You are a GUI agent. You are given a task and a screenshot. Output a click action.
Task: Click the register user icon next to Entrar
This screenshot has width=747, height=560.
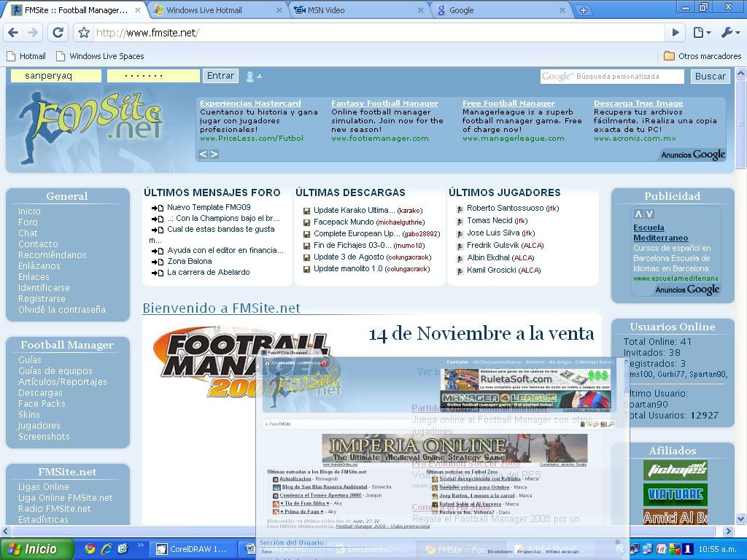point(252,76)
